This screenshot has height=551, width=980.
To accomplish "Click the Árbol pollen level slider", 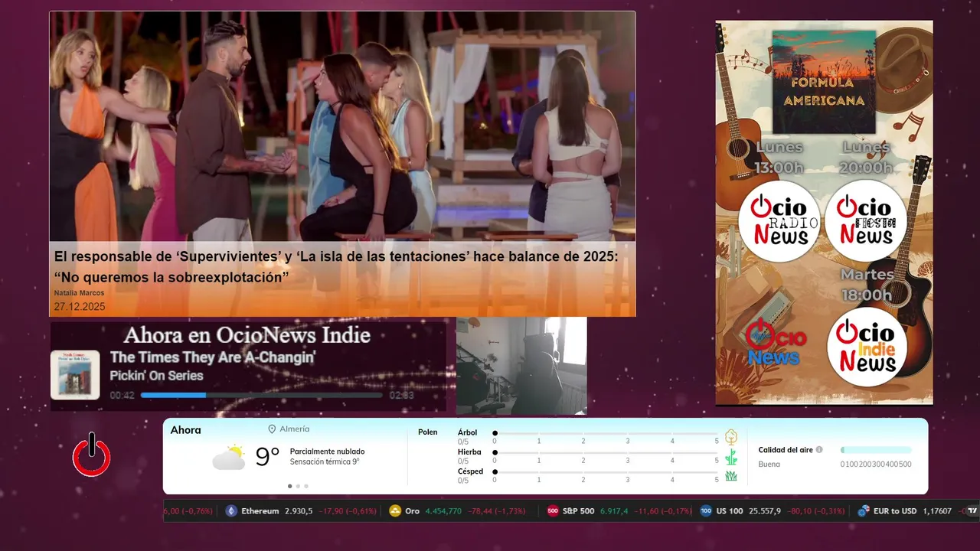I will point(606,433).
